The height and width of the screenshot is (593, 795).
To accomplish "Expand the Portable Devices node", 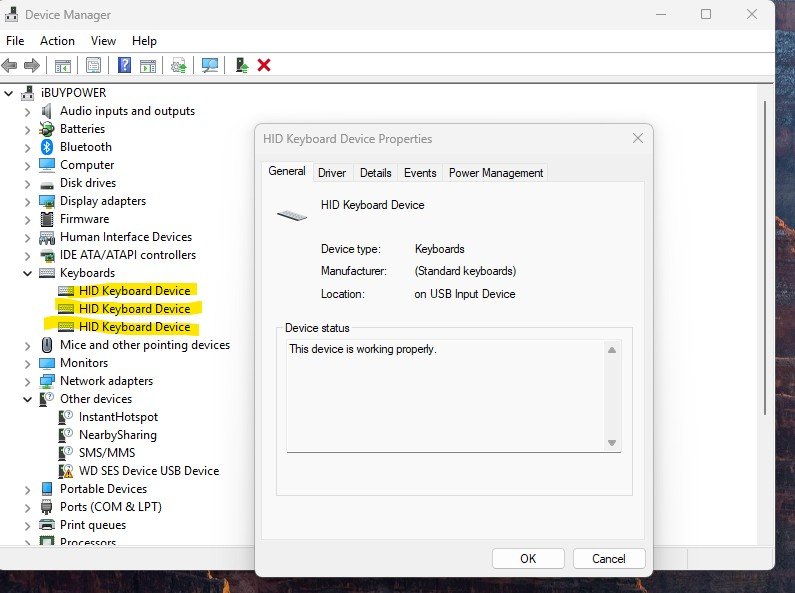I will point(27,490).
